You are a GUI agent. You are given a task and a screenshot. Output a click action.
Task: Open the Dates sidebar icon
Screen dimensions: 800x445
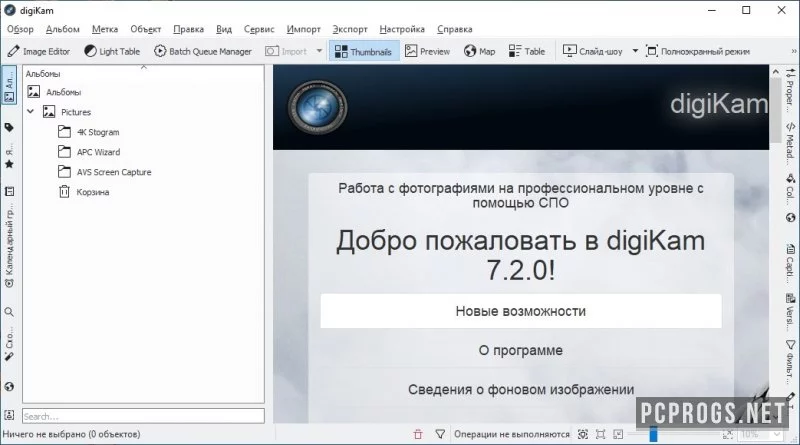[x=9, y=191]
